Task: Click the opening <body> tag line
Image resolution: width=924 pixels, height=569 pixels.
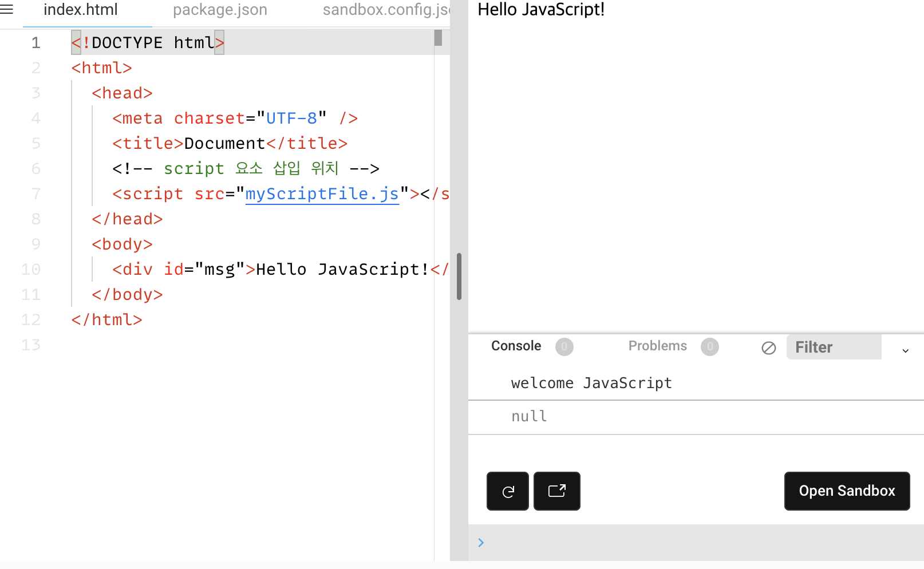Action: click(122, 244)
